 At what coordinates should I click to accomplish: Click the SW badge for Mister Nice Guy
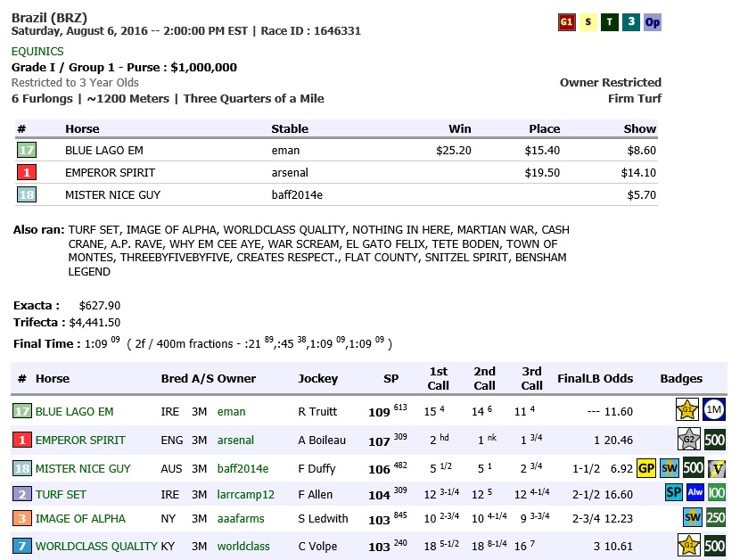click(670, 468)
